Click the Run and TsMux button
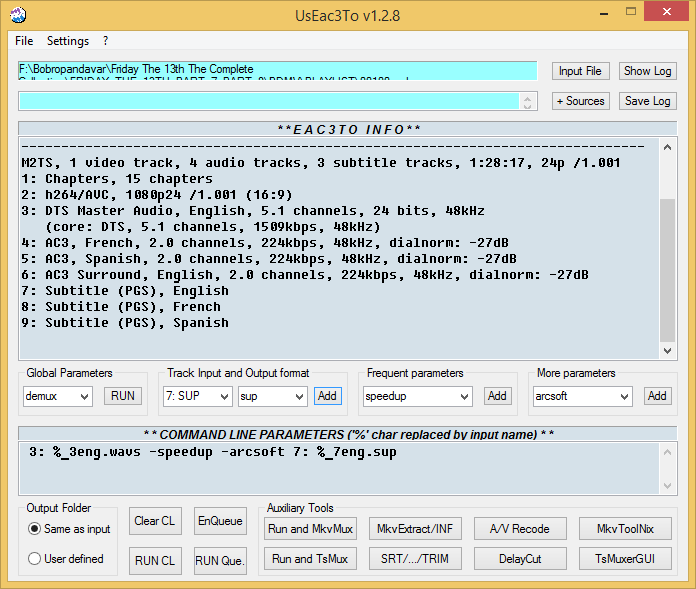The width and height of the screenshot is (696, 589). 310,559
